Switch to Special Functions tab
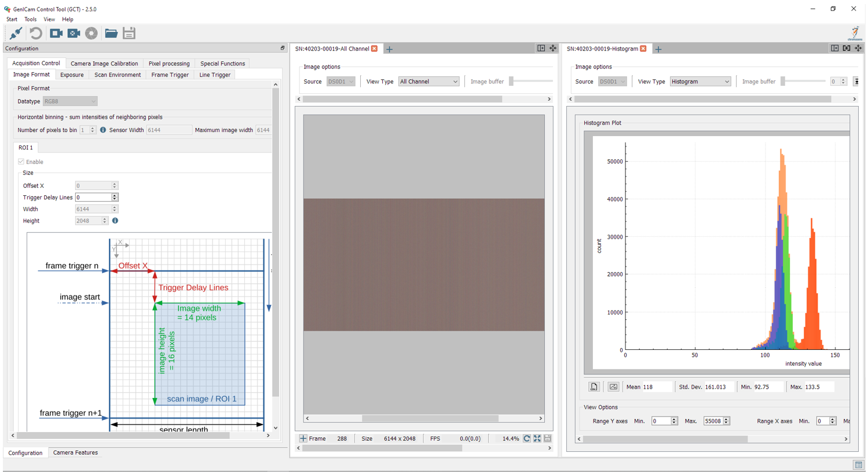The image size is (868, 475). tap(222, 64)
